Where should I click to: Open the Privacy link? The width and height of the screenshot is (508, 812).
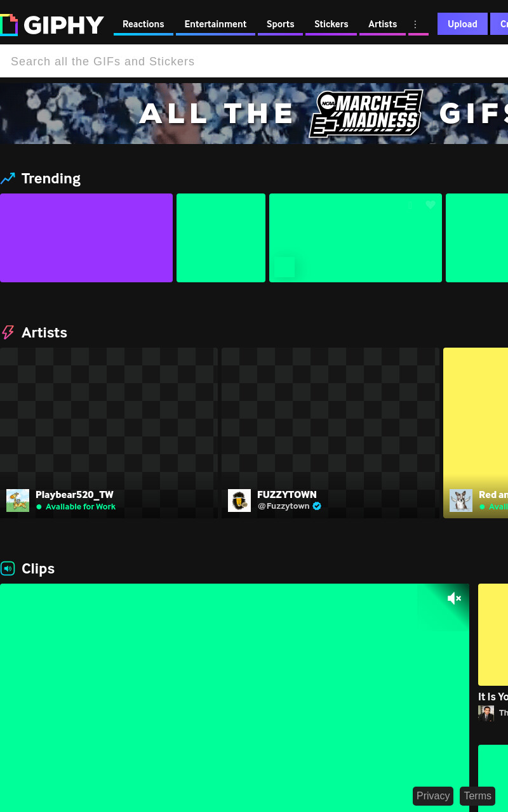click(433, 796)
